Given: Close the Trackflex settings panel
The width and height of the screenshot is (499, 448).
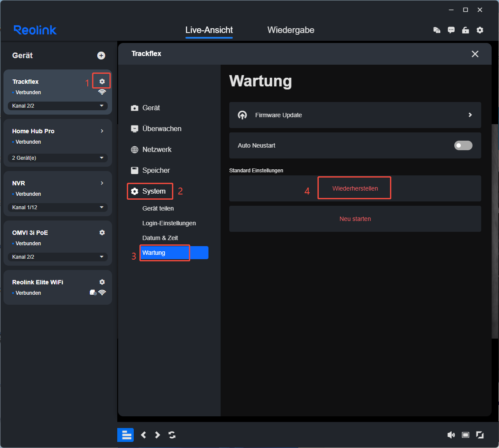Looking at the screenshot, I should pos(475,54).
